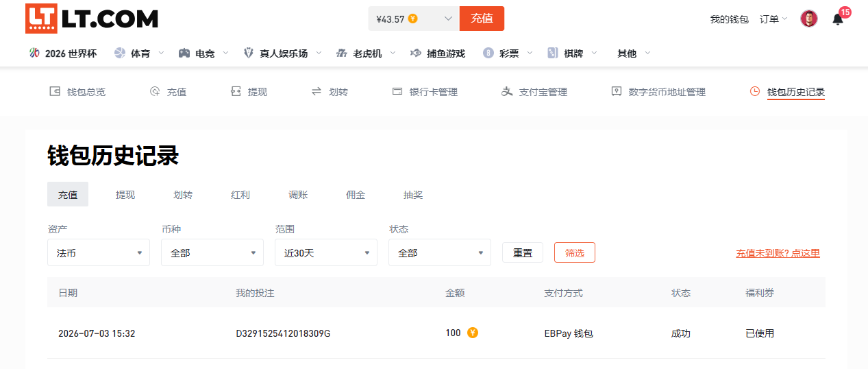Select the 提现 history tab

(x=125, y=195)
